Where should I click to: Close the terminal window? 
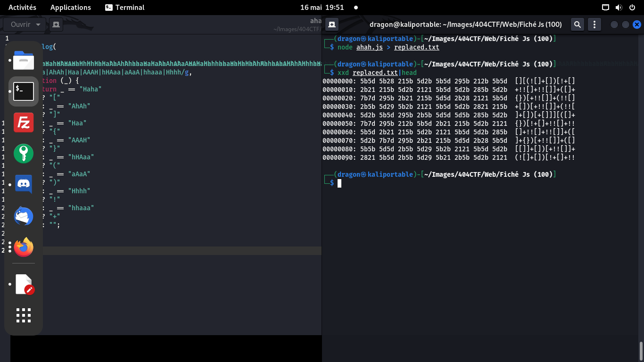[x=637, y=25]
